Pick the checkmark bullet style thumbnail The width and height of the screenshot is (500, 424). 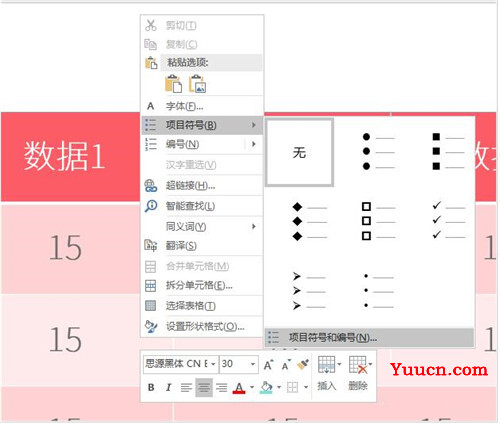448,220
